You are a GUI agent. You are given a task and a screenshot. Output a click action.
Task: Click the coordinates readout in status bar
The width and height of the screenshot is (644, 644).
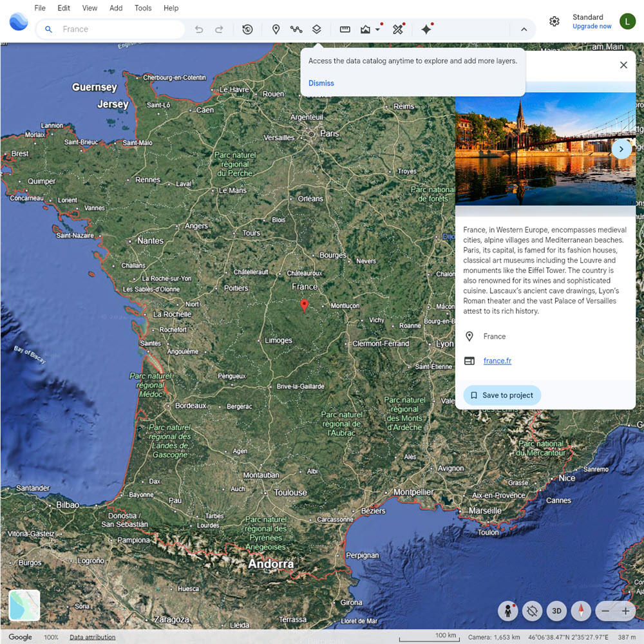click(x=569, y=637)
